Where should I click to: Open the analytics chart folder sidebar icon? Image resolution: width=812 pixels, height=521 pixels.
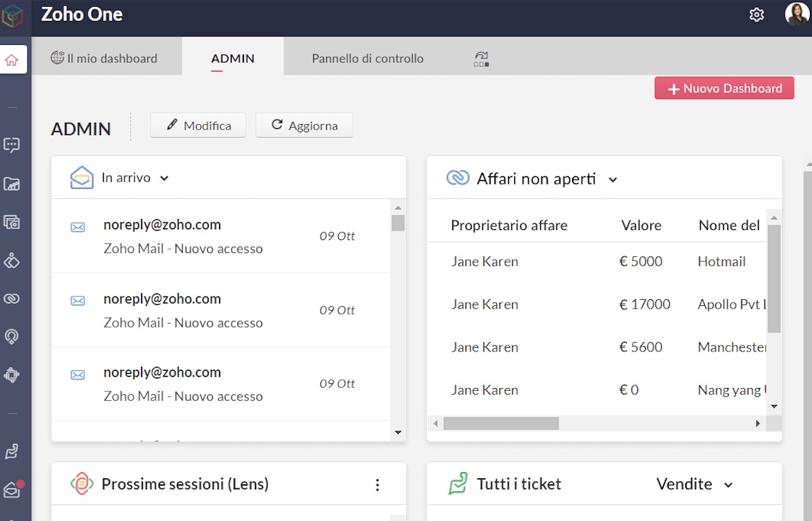pos(12,184)
